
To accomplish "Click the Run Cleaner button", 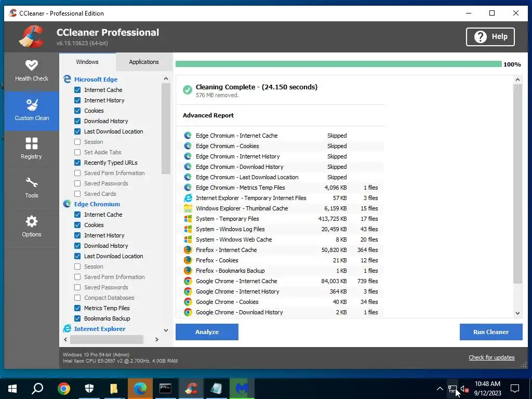I will point(491,332).
